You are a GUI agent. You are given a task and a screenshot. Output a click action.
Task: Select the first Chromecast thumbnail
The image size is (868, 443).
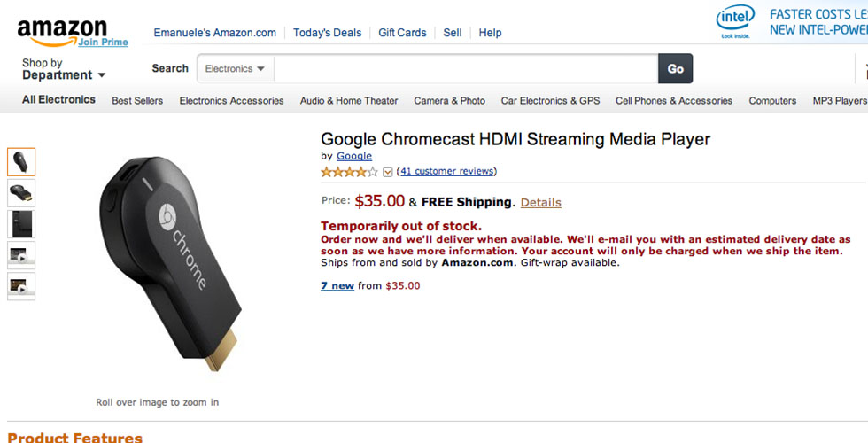pos(21,161)
